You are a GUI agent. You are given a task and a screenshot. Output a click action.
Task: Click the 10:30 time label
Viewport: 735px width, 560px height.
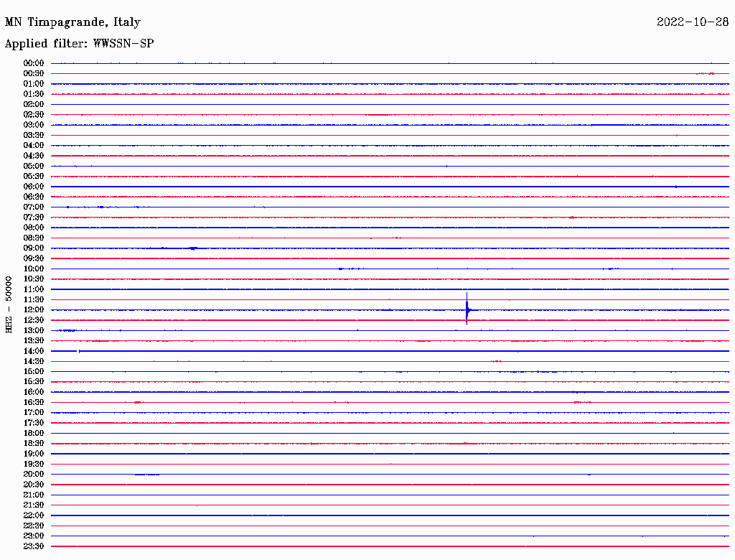click(x=34, y=279)
